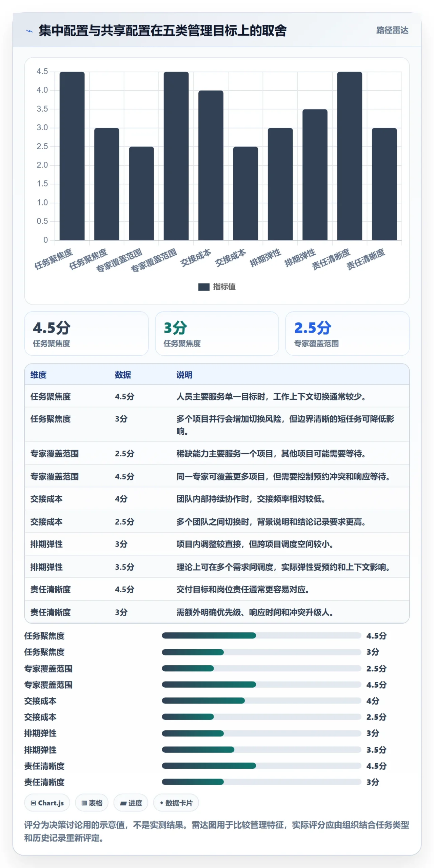Select the row starting 理论上可在多个需求间调度
The image size is (434, 868).
217,567
